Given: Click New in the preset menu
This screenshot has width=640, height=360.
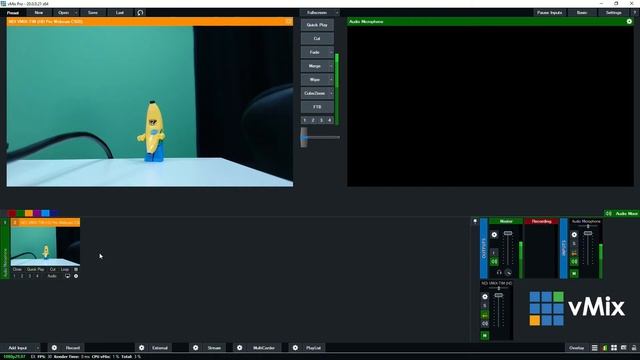Looking at the screenshot, I should (x=39, y=13).
